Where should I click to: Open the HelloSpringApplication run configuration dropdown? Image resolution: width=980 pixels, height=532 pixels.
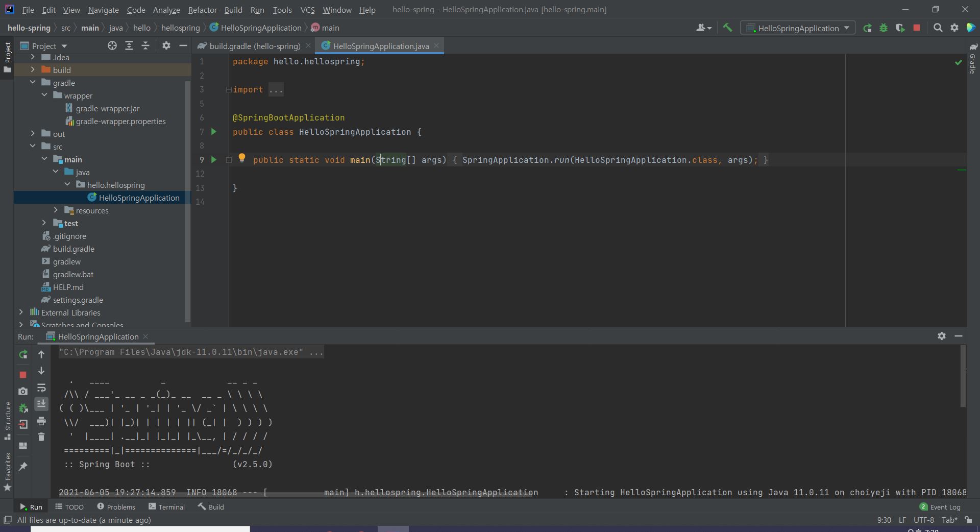(798, 28)
